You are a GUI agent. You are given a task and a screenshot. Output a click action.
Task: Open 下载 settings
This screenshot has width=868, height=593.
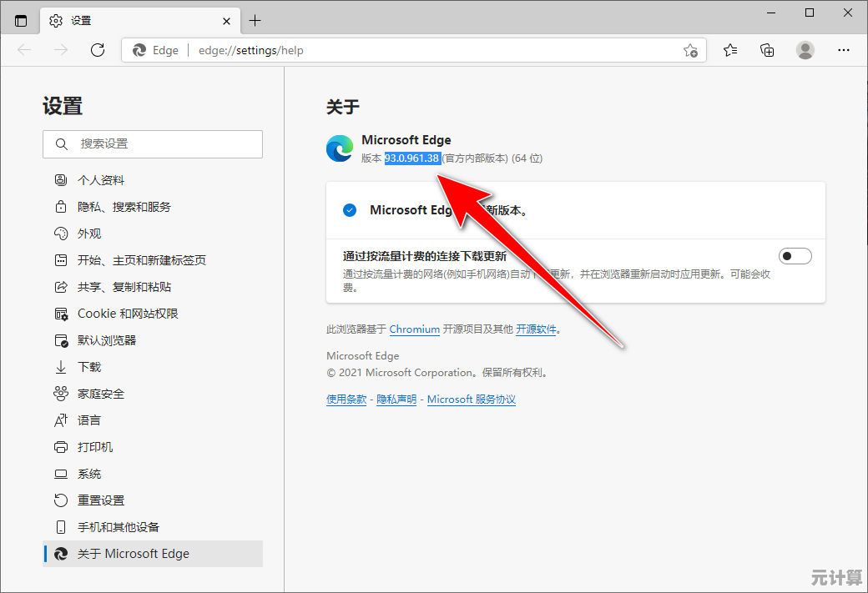pos(153,367)
